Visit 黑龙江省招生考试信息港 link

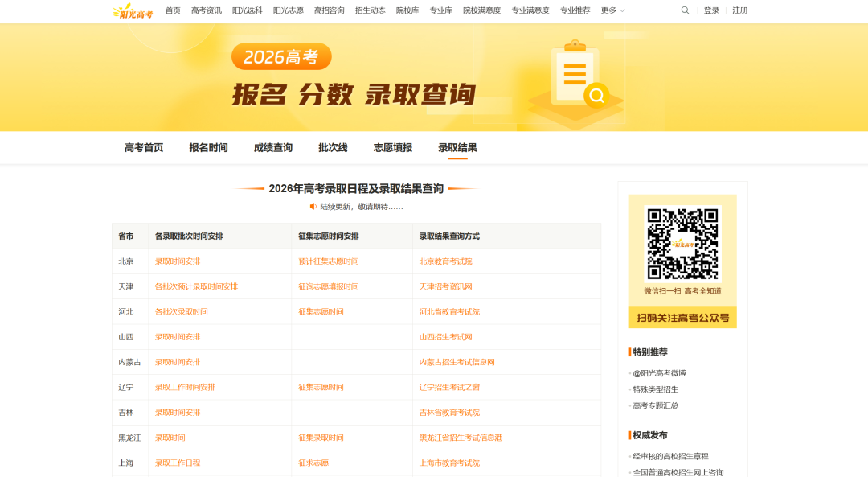[461, 438]
